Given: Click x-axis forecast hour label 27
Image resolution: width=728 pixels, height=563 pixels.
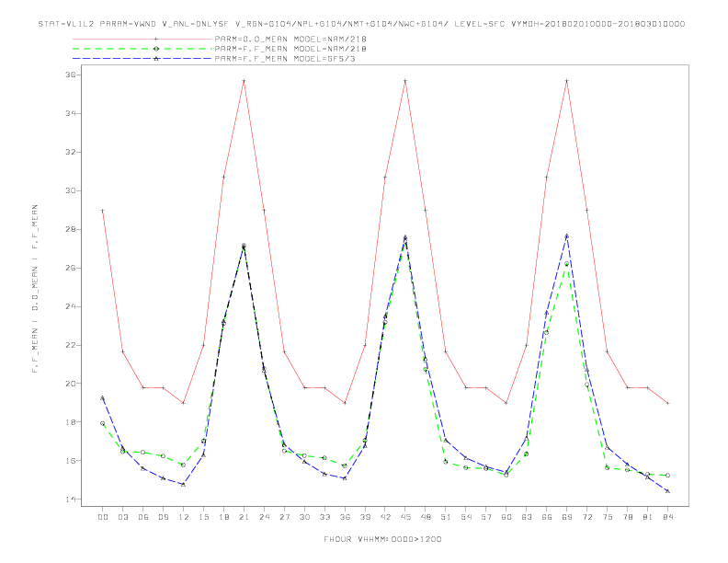Looking at the screenshot, I should (x=284, y=517).
